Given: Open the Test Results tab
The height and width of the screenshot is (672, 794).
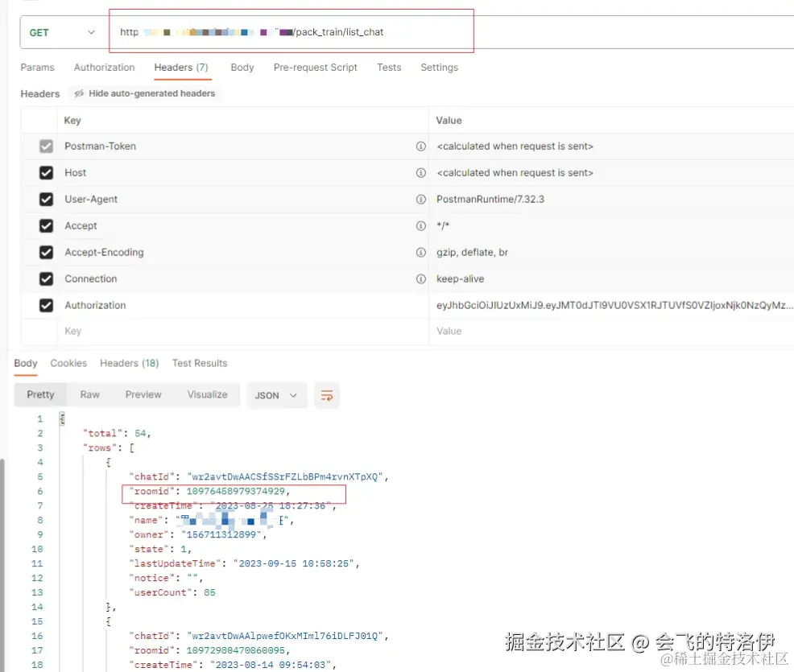Looking at the screenshot, I should [200, 363].
